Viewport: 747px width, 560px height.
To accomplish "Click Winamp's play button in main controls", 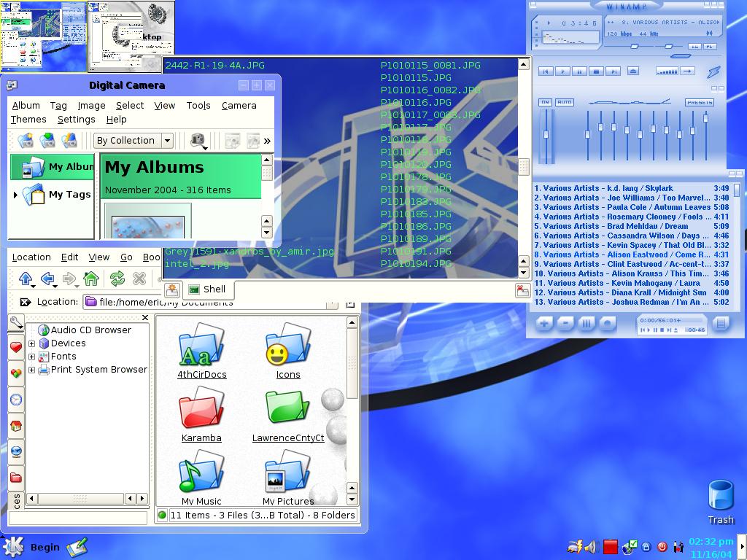I will 562,71.
